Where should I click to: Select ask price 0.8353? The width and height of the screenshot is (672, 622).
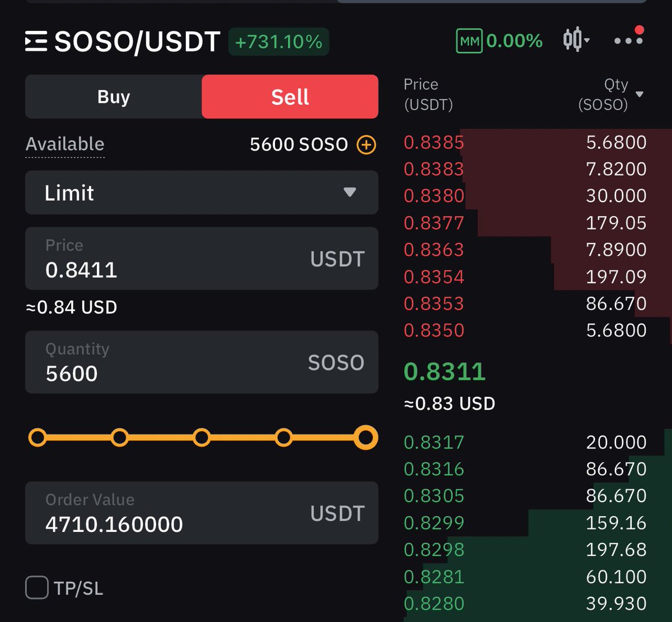pyautogui.click(x=434, y=303)
